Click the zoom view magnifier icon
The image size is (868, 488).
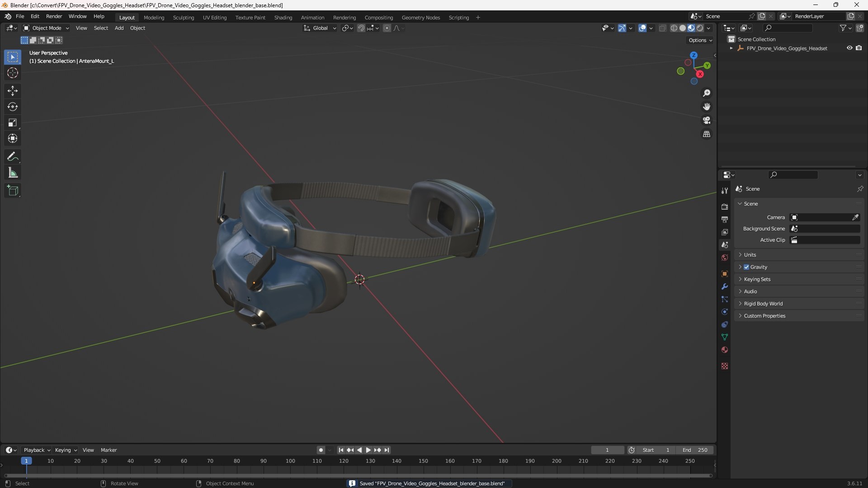tap(707, 93)
